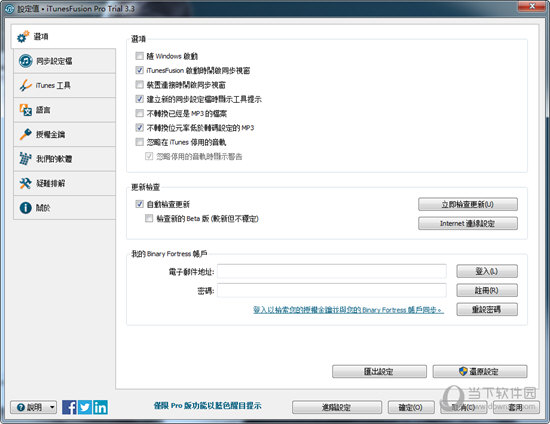Click the 還原設定 restore settings button

point(479,371)
